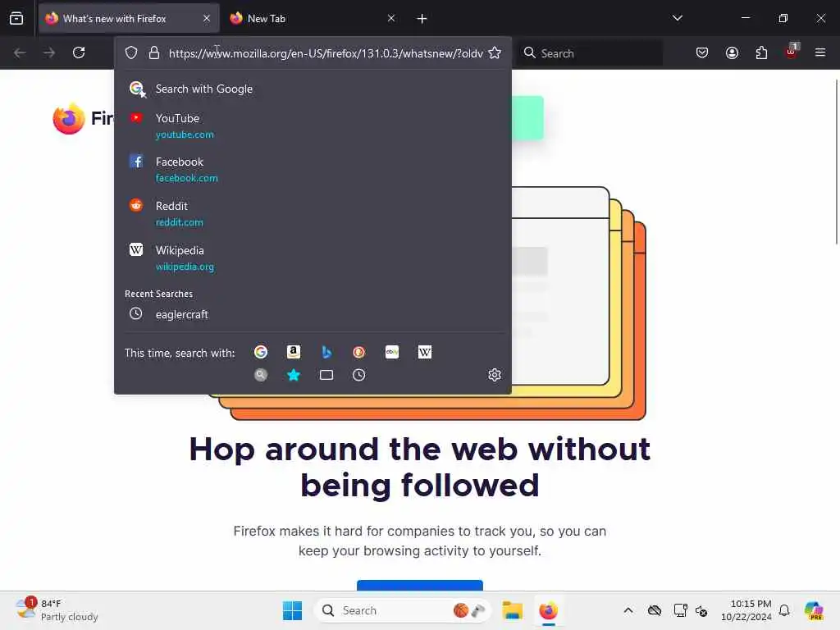Image resolution: width=840 pixels, height=630 pixels.
Task: Open the display tray icon
Action: 680,610
